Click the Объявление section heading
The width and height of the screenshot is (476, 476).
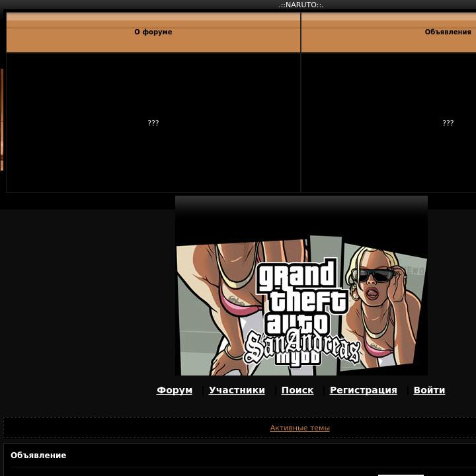[38, 455]
